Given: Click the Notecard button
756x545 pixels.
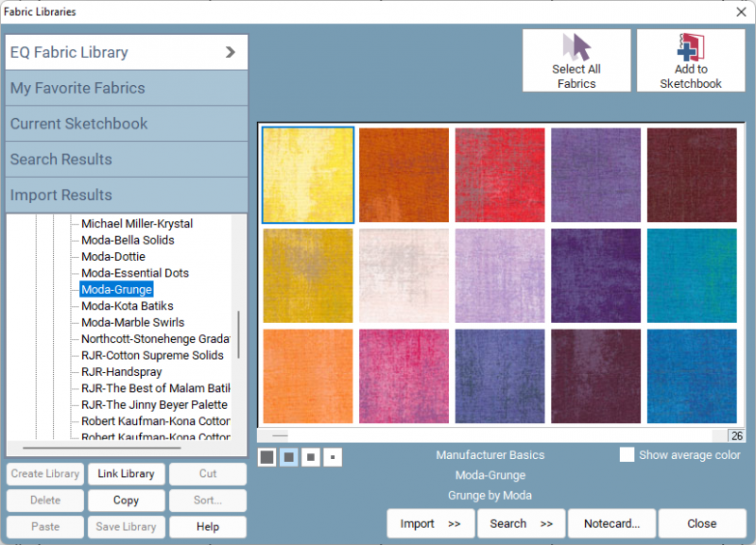Looking at the screenshot, I should (x=611, y=523).
